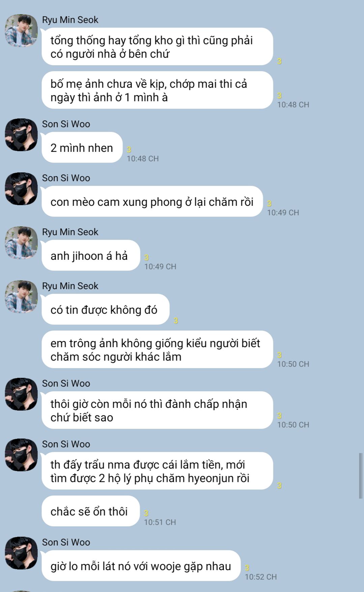
Task: Tap the "2 mình nhen" message bubble
Action: point(82,147)
